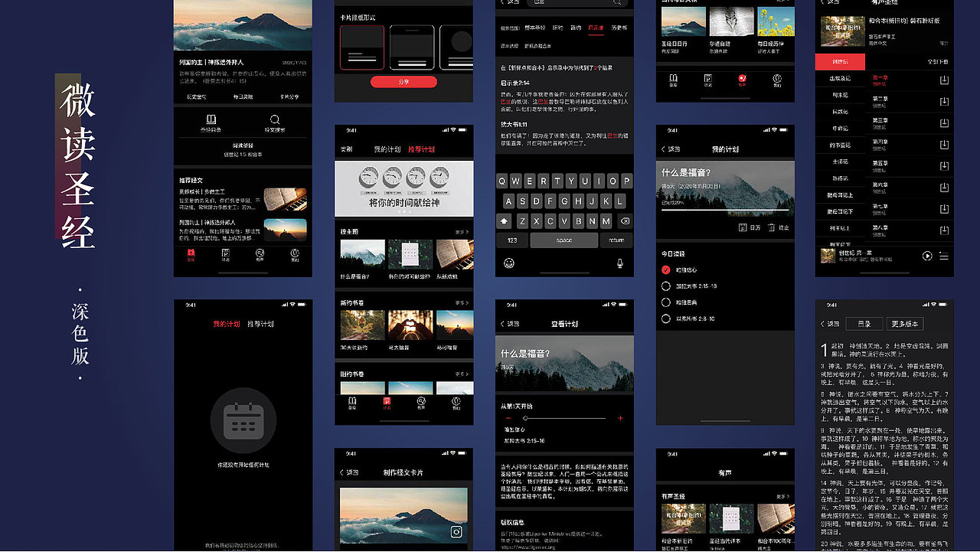Image resolution: width=980 pixels, height=552 pixels.
Task: Filter search scope to 历史书
Action: pos(619,28)
